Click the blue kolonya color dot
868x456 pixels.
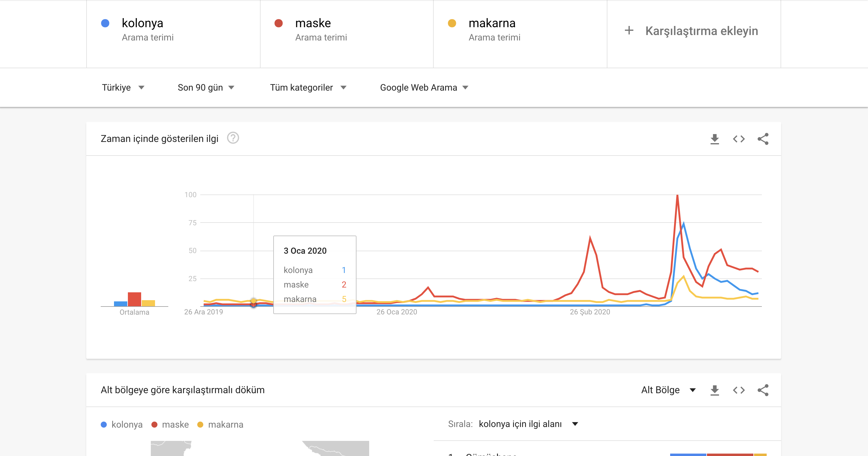[105, 23]
